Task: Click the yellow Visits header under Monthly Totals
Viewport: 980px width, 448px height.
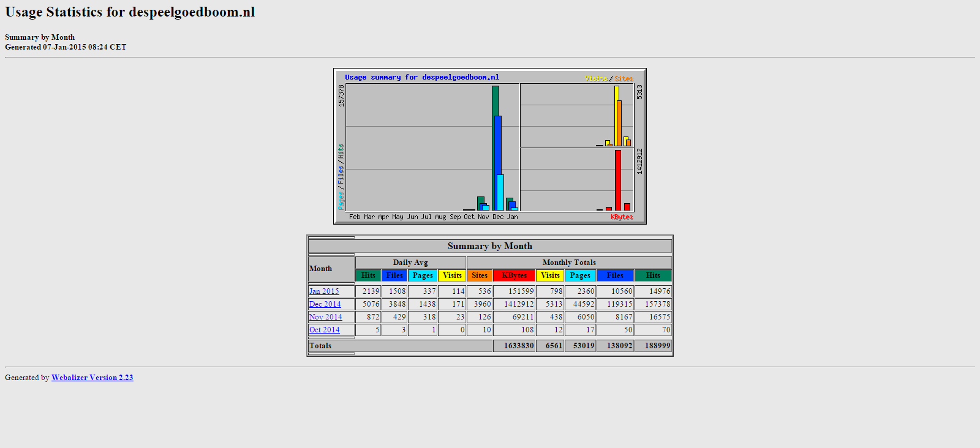Action: click(x=550, y=275)
